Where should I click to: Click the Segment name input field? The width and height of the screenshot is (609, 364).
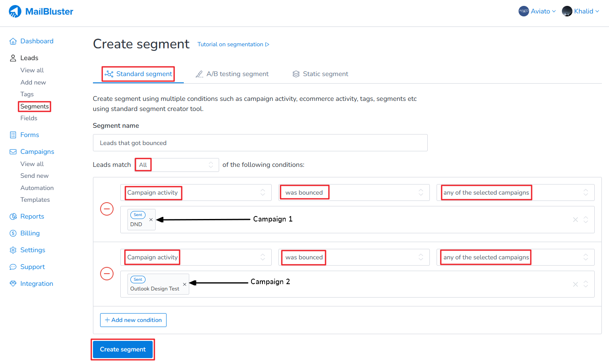tap(260, 143)
